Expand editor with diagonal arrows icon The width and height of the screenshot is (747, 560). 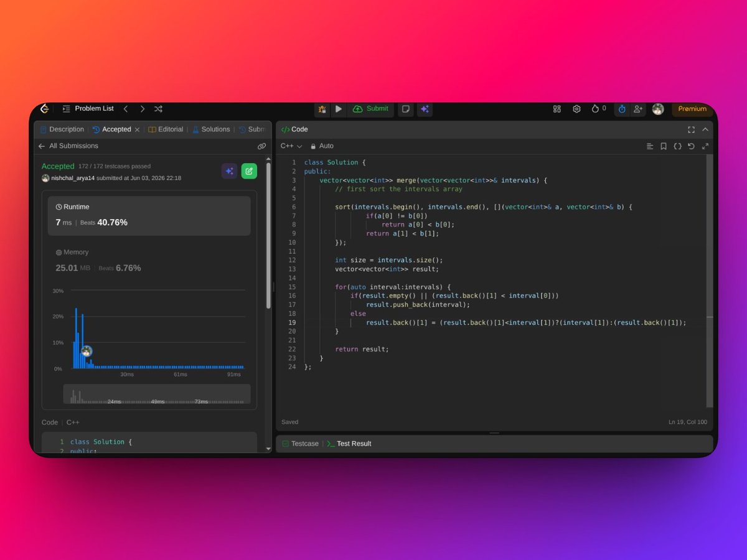(x=705, y=146)
